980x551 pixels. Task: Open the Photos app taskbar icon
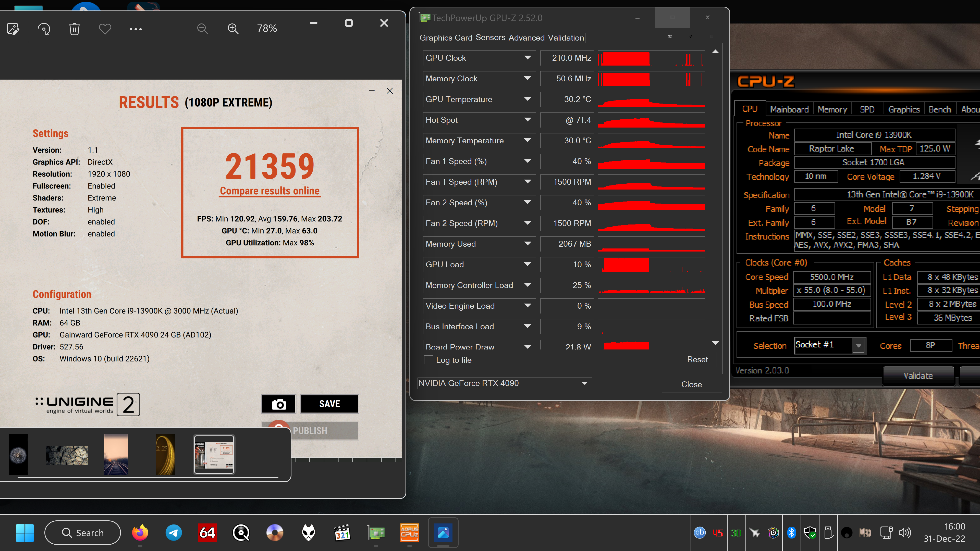tap(443, 533)
